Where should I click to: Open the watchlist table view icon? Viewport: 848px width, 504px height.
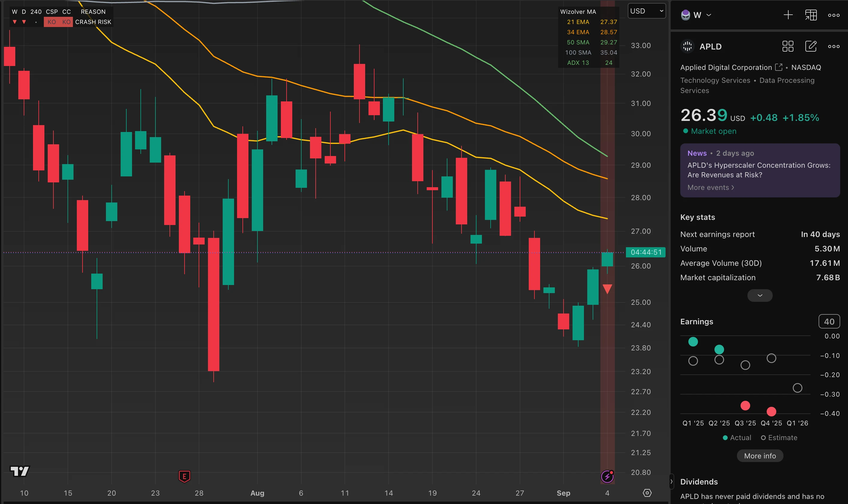811,15
